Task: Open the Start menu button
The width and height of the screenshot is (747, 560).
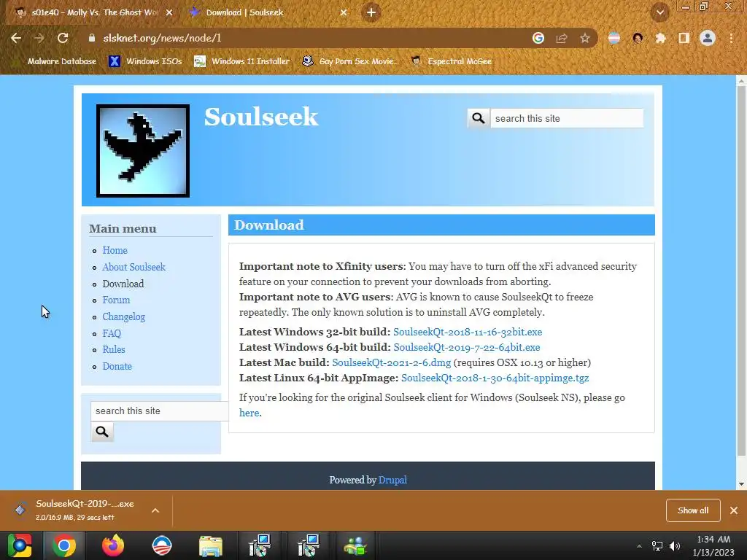Action: [20, 545]
